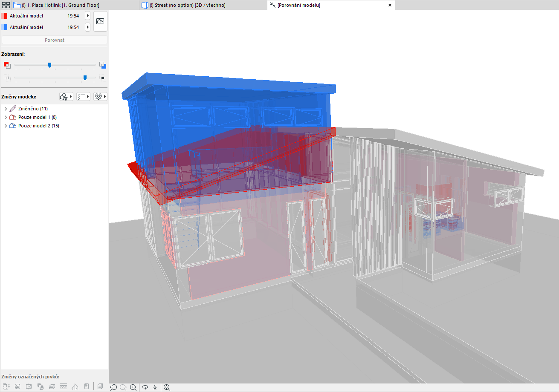Select the orbit tool icon
The width and height of the screenshot is (559, 392).
[x=145, y=387]
